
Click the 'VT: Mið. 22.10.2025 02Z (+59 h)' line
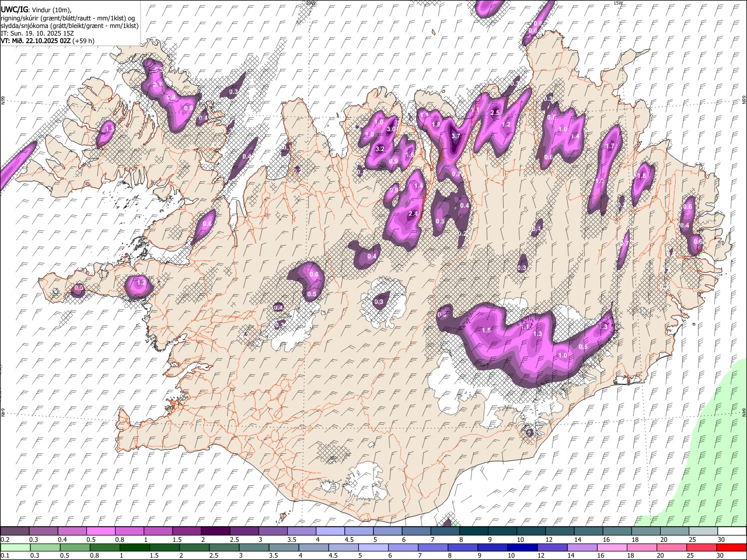[x=47, y=41]
